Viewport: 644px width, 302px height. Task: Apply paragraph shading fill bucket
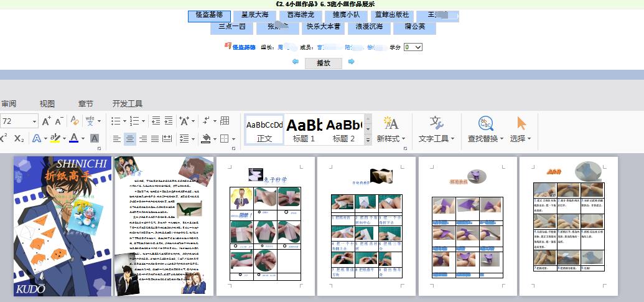[x=206, y=138]
